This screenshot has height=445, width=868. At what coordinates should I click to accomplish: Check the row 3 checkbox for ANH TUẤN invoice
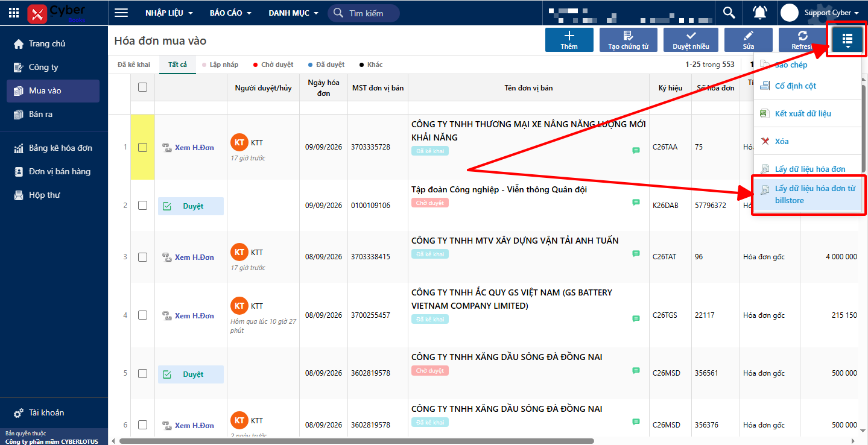[142, 257]
